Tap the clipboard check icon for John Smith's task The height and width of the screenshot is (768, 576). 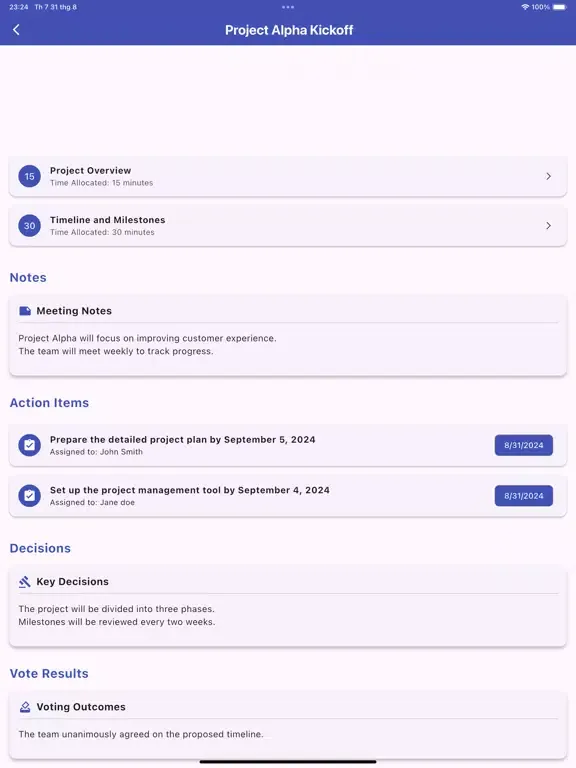point(29,445)
